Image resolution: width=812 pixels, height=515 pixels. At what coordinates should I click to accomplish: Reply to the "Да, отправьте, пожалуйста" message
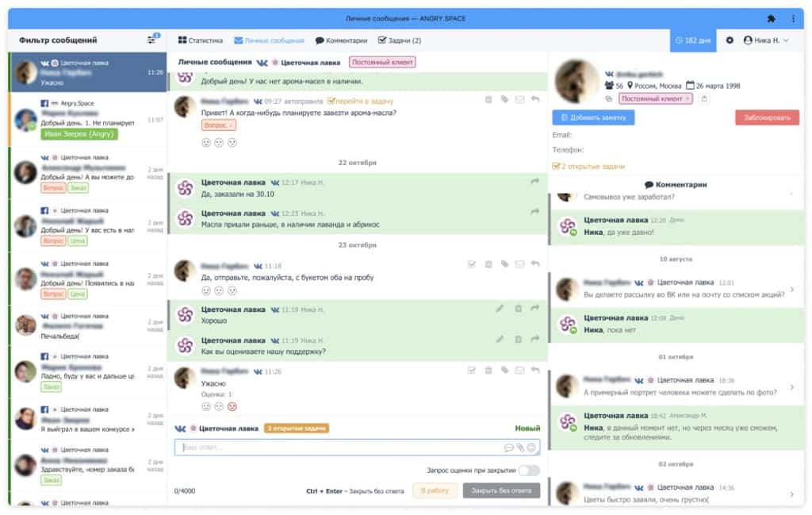coord(535,264)
